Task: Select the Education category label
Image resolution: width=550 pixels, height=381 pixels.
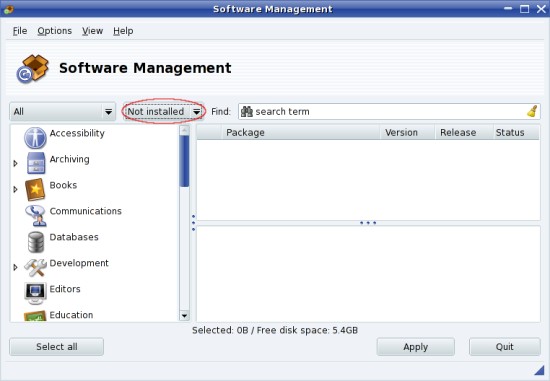Action: click(71, 315)
